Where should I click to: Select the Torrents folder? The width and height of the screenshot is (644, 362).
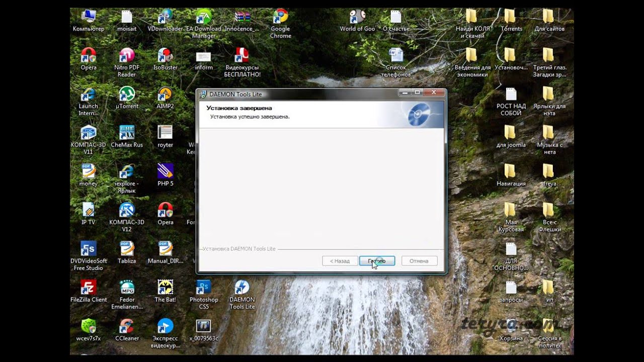coord(511,20)
